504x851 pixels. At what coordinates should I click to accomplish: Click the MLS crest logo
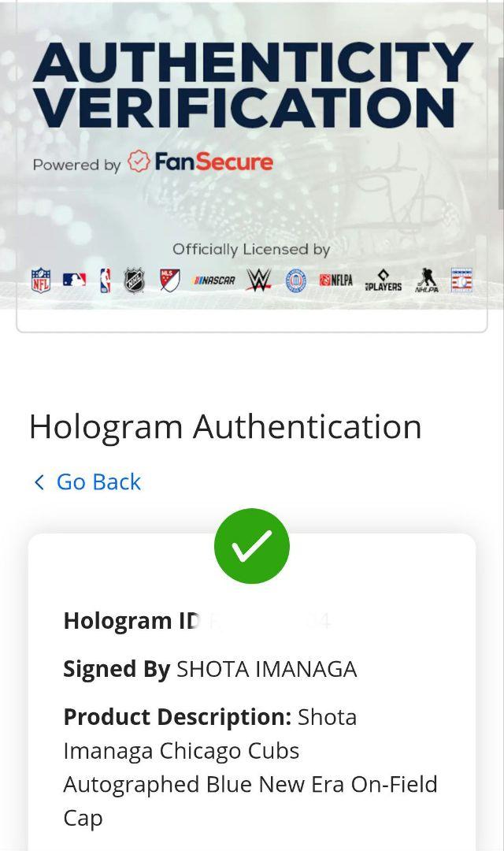169,280
